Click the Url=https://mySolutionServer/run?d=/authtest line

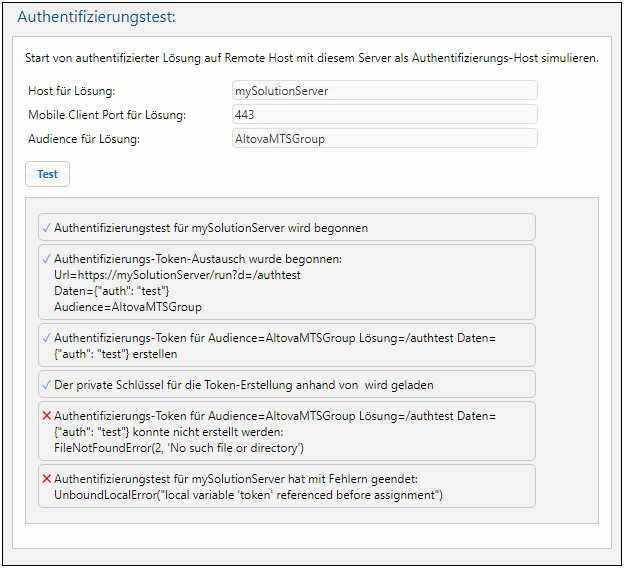tap(177, 275)
